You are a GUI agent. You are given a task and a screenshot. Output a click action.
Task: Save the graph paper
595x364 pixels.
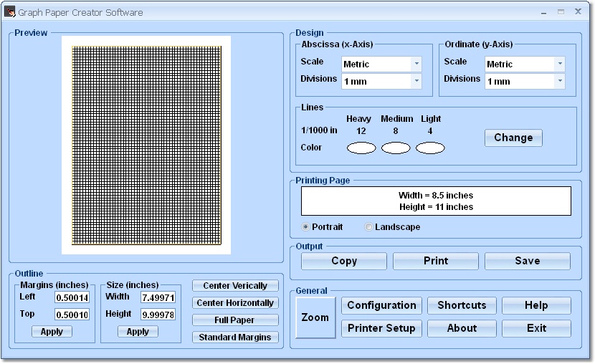click(x=528, y=261)
